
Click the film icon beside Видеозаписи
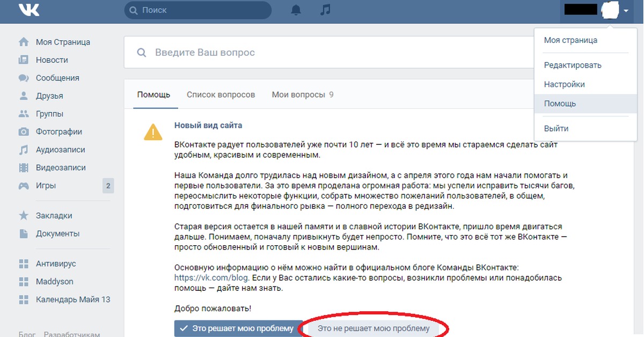click(x=24, y=168)
